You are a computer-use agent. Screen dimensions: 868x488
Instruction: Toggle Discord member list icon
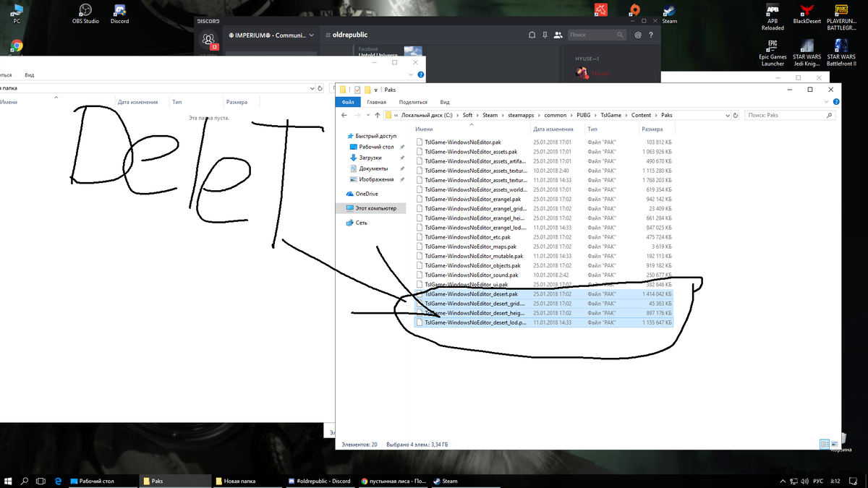coord(558,35)
